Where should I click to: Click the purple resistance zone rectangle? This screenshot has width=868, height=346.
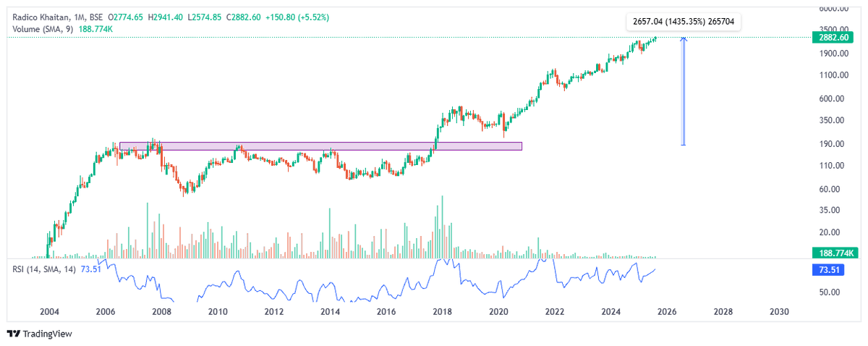320,146
